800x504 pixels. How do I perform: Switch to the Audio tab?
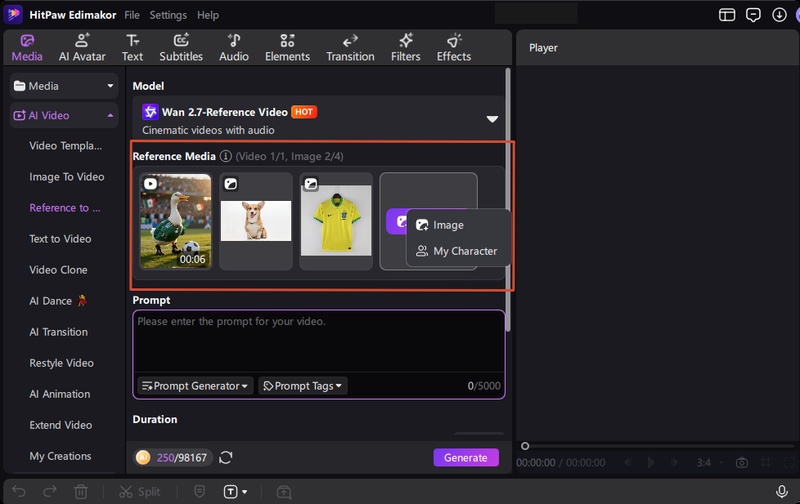point(234,48)
